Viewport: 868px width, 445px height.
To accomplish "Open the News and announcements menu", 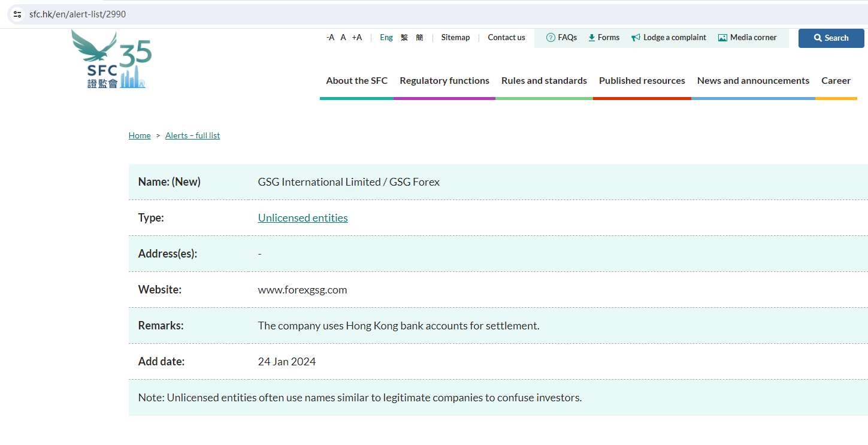I will click(x=753, y=81).
